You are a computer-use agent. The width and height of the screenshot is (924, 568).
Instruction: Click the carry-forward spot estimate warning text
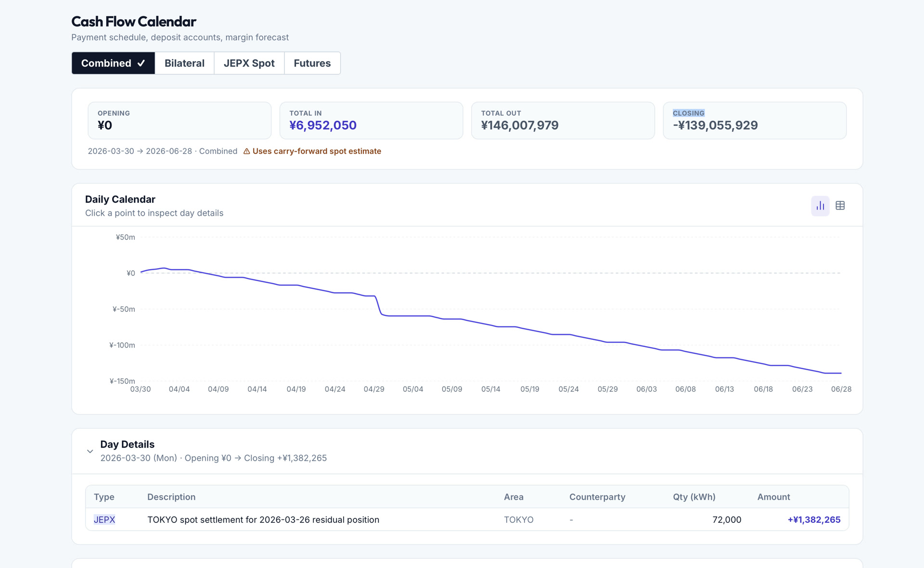click(x=317, y=151)
